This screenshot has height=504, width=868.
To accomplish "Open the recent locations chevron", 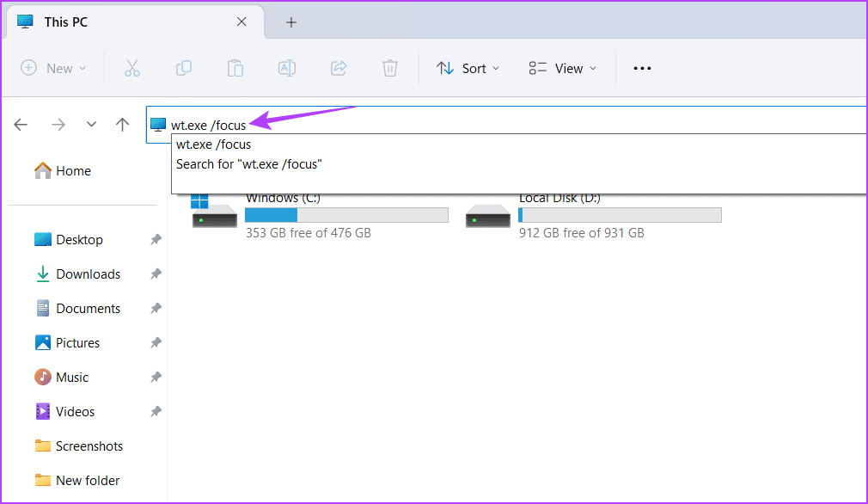I will coord(91,125).
